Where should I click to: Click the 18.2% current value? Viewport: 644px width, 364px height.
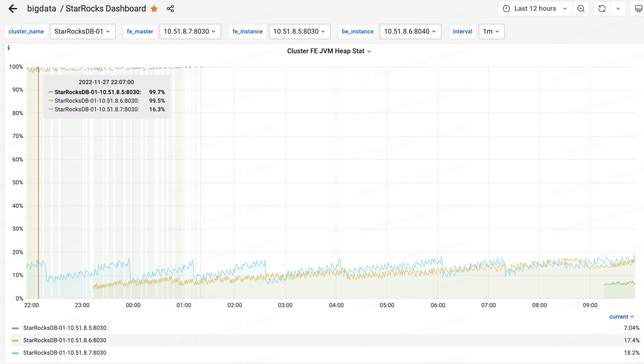click(x=632, y=353)
